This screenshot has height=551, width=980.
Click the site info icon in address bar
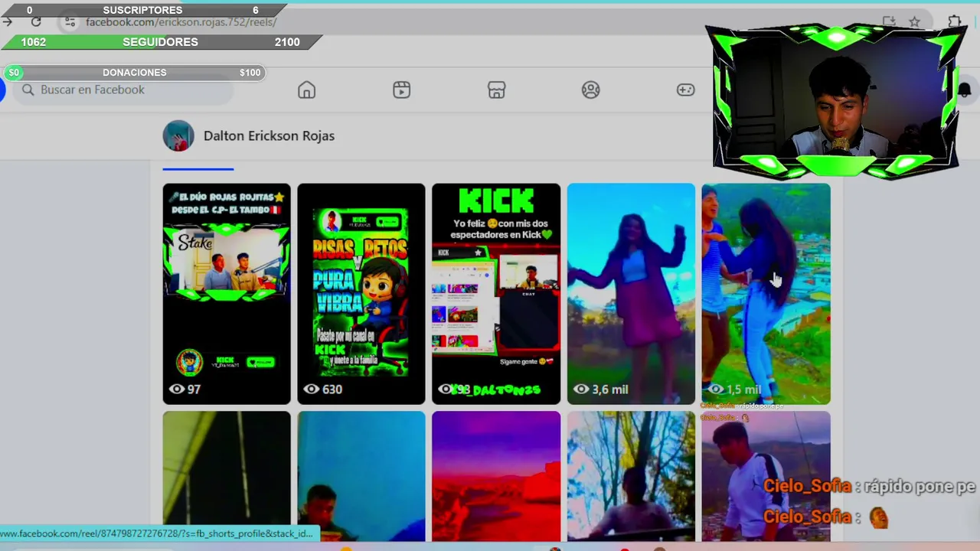[70, 22]
